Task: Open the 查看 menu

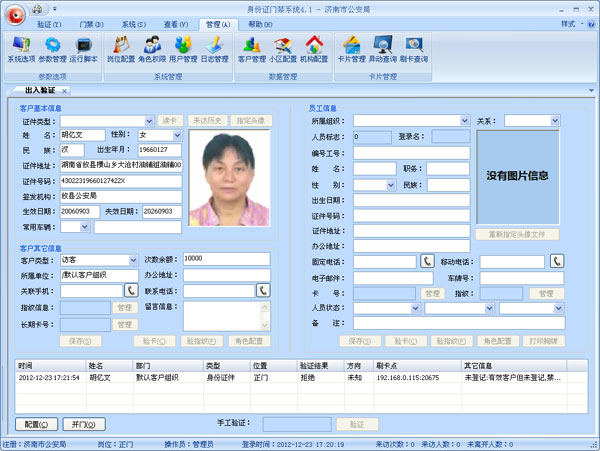Action: pos(176,24)
